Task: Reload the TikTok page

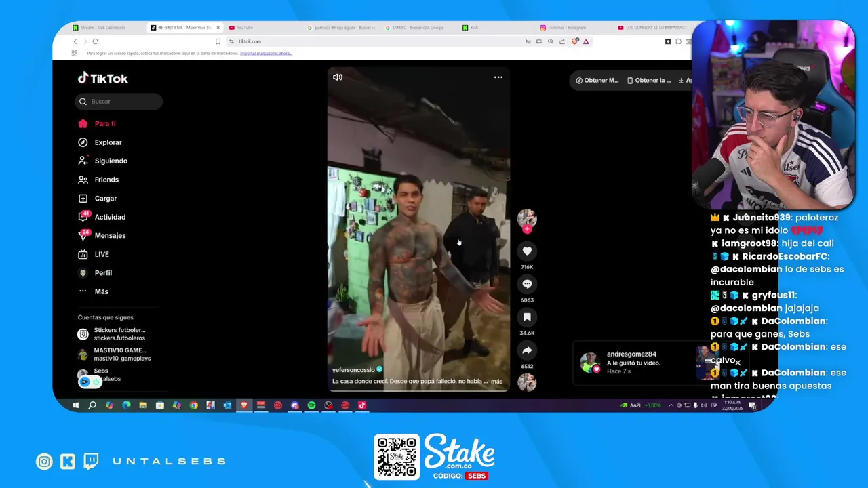Action: 96,41
